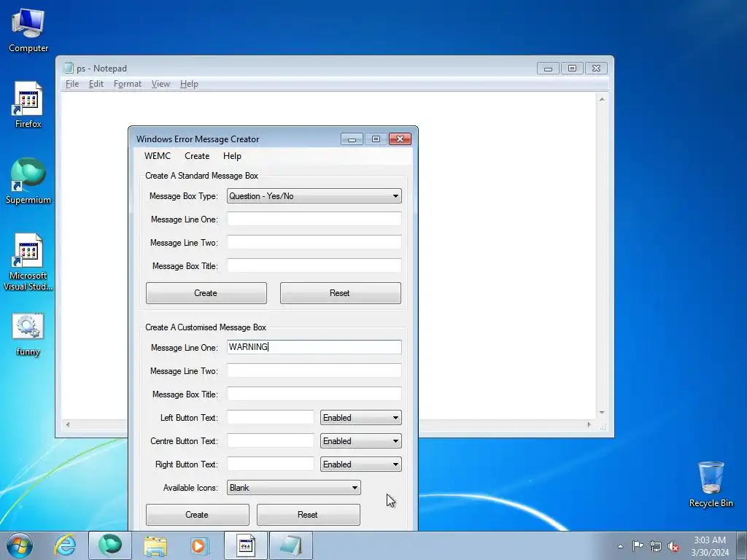Open the Create menu
The height and width of the screenshot is (560, 747).
[x=197, y=156]
